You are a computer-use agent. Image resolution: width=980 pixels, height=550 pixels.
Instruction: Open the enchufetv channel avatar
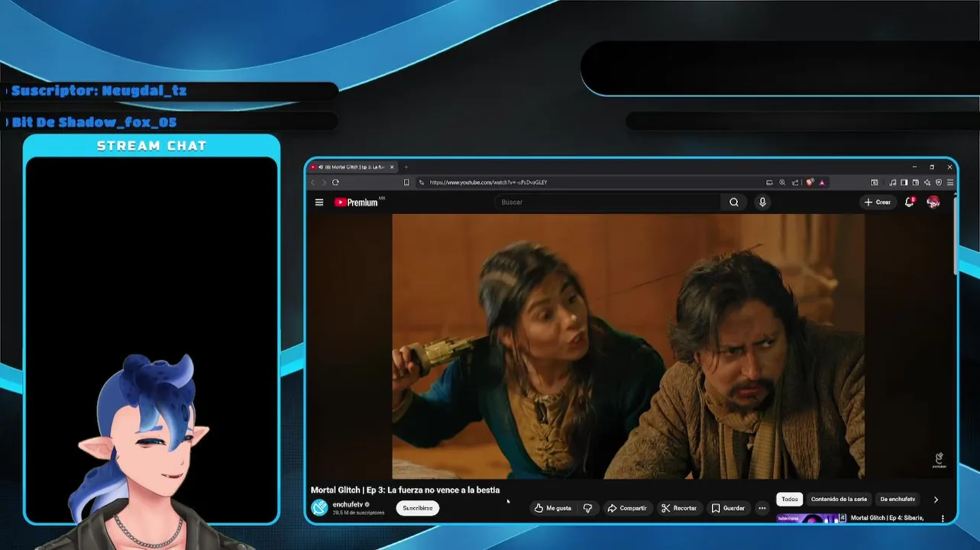coord(319,508)
